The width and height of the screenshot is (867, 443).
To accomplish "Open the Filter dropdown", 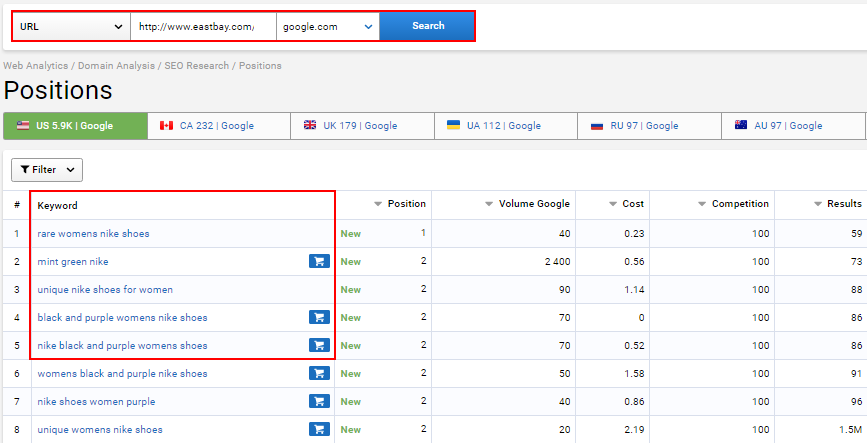I will click(x=47, y=170).
